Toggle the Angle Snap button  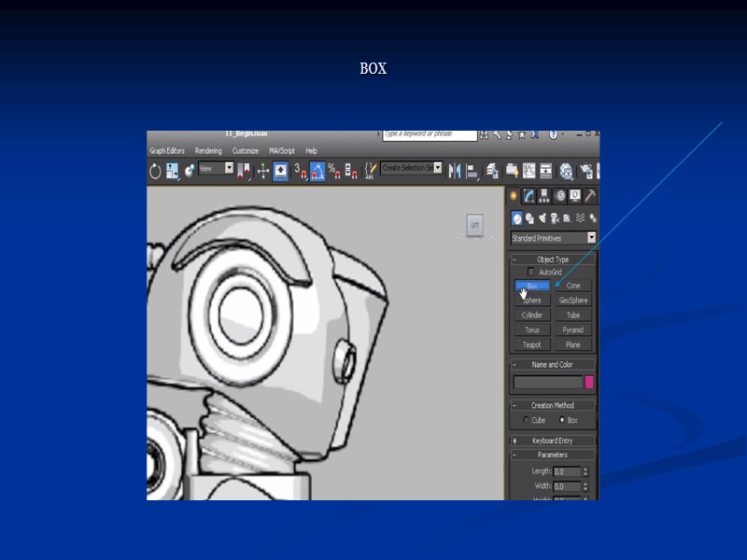click(317, 171)
